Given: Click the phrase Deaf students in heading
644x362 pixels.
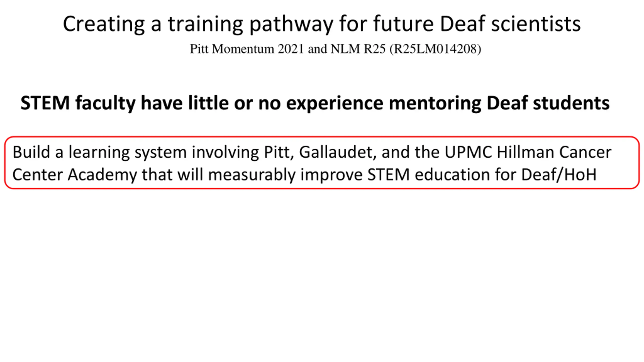Looking at the screenshot, I should point(548,103).
